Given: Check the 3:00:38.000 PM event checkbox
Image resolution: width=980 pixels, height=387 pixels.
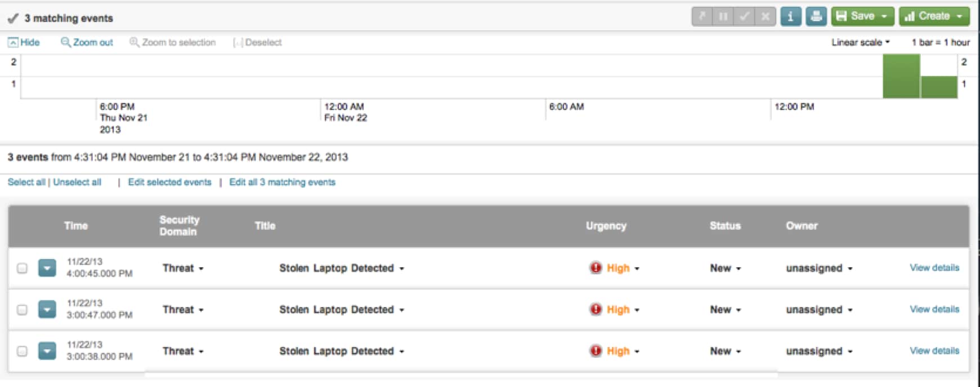Looking at the screenshot, I should tap(22, 351).
